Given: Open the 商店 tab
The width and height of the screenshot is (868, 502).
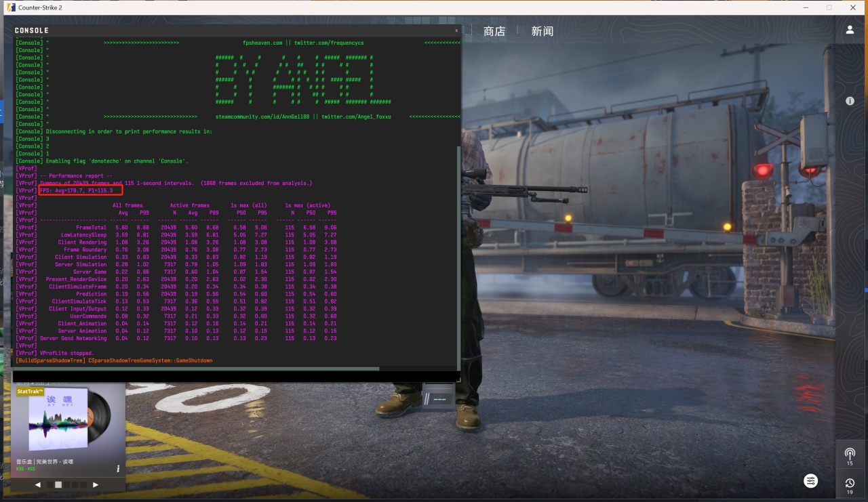Looking at the screenshot, I should [494, 31].
